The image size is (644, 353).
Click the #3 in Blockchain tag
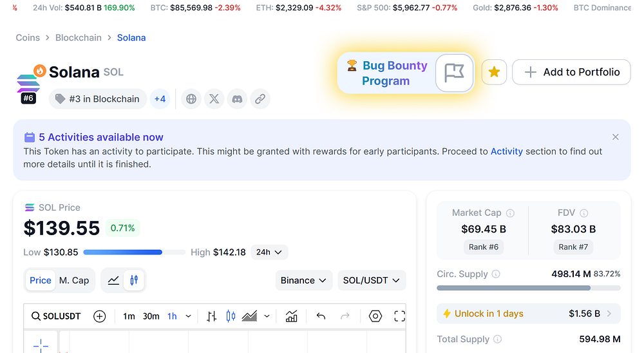tap(98, 99)
